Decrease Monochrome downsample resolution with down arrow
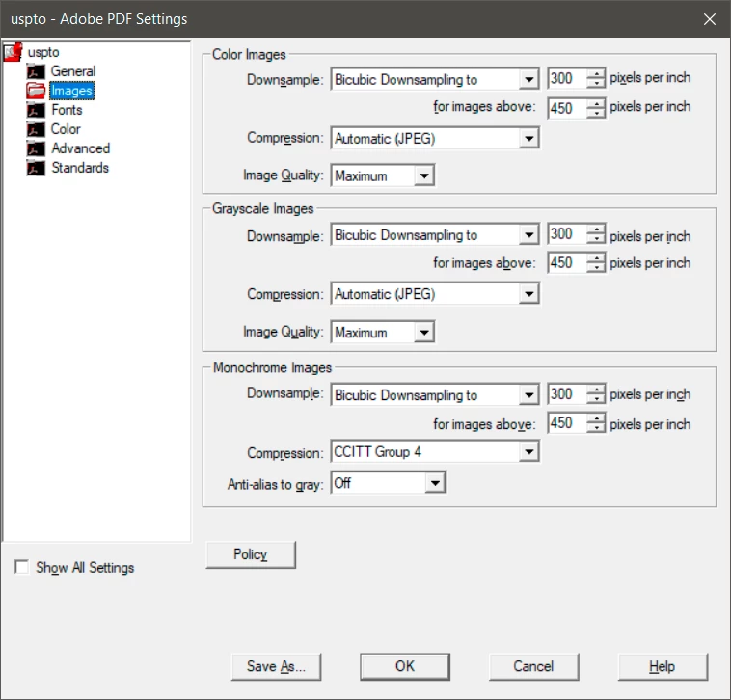This screenshot has width=731, height=700. (596, 399)
